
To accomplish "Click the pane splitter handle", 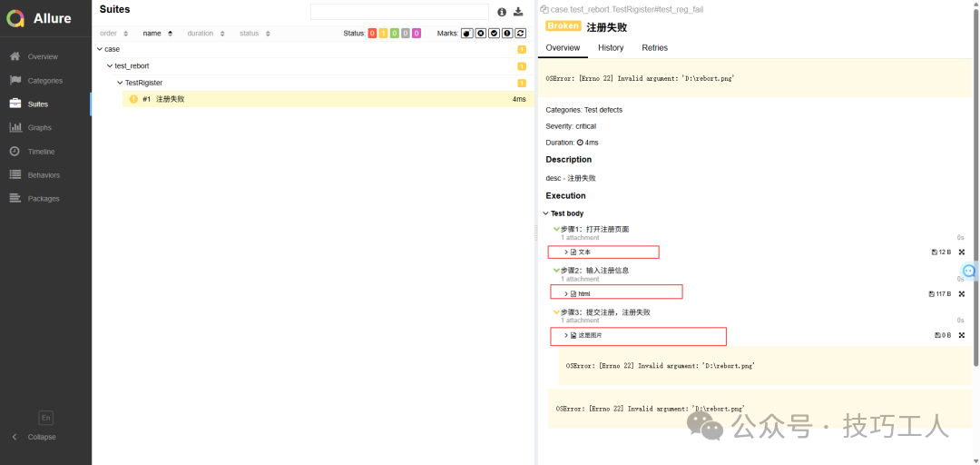I will [x=535, y=232].
